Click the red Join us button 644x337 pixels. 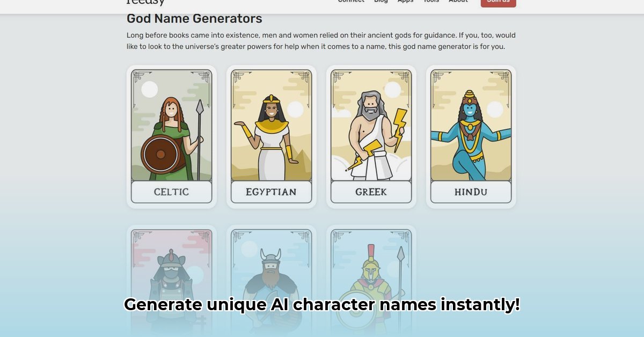[x=499, y=3]
